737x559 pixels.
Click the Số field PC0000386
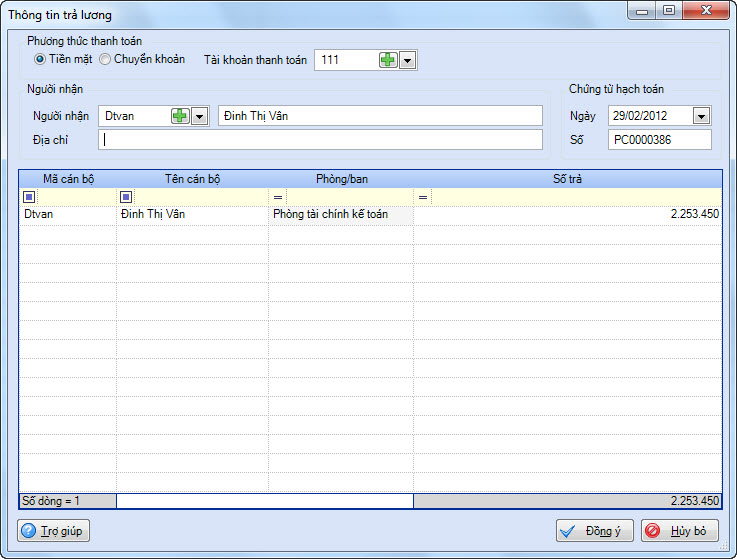point(659,140)
